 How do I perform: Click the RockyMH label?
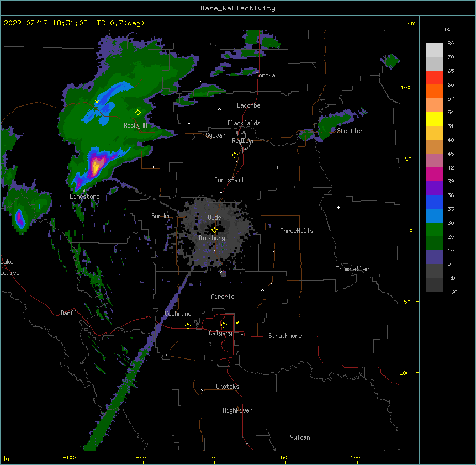135,125
